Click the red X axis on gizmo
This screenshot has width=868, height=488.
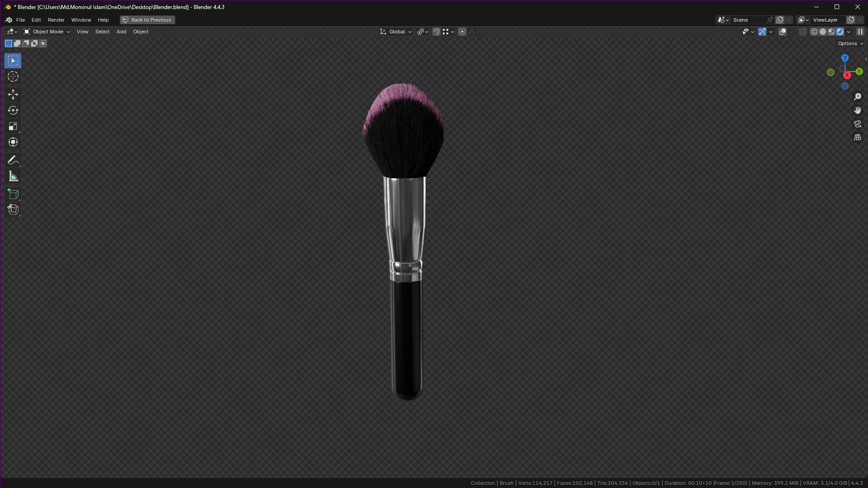tap(847, 75)
